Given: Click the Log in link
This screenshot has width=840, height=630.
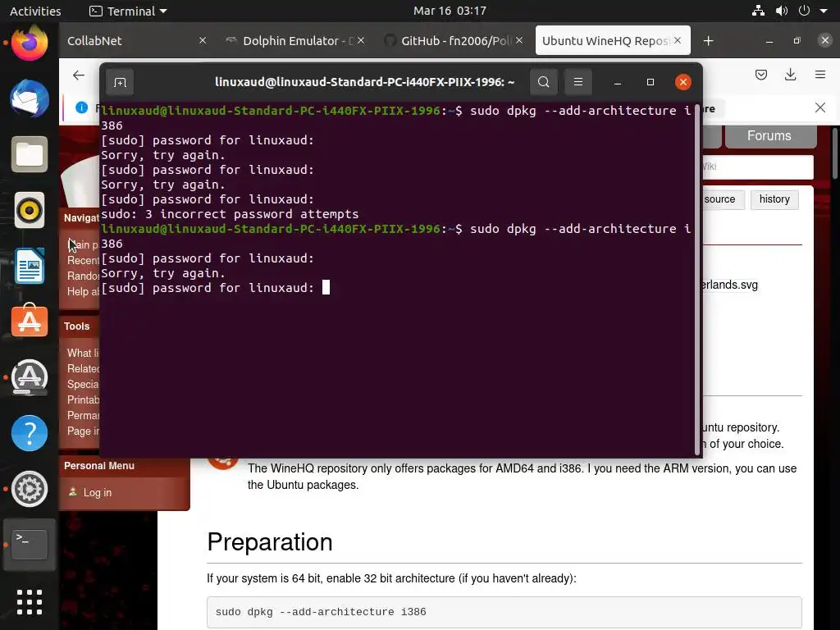Looking at the screenshot, I should (97, 492).
